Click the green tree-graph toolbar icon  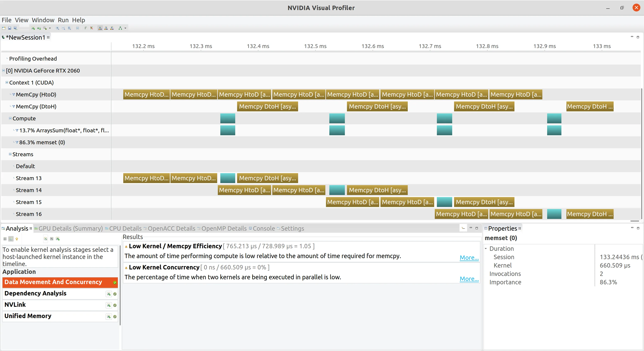click(120, 28)
